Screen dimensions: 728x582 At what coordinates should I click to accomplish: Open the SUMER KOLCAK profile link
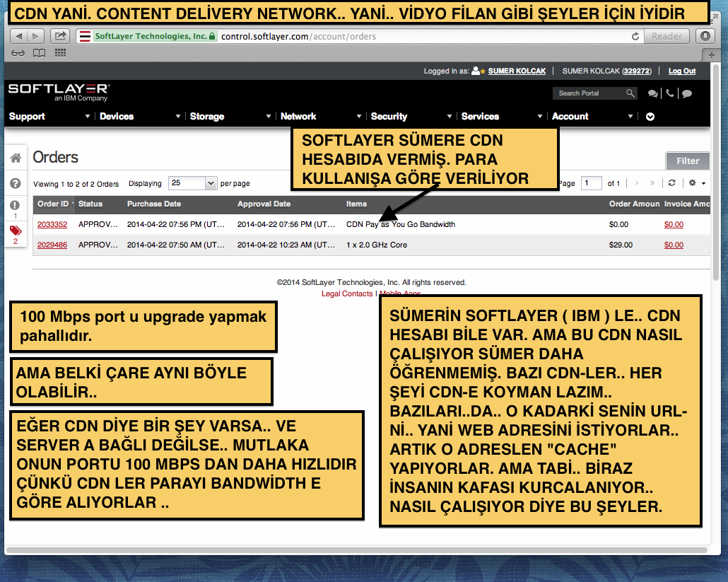point(517,71)
